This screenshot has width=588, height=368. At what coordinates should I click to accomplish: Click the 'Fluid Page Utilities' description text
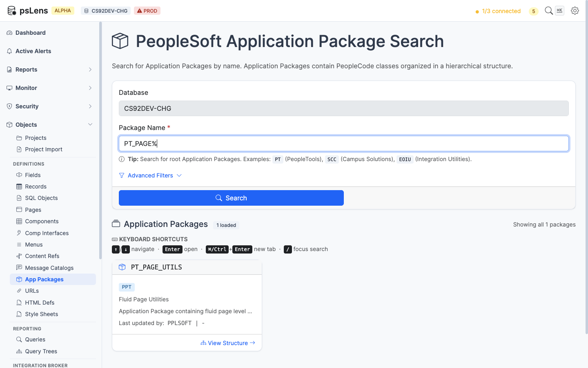point(144,299)
